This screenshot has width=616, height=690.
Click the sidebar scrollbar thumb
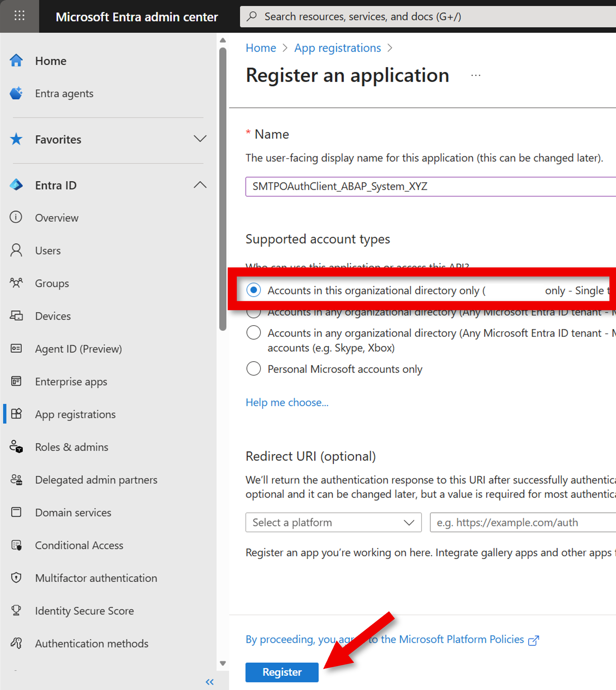(223, 189)
